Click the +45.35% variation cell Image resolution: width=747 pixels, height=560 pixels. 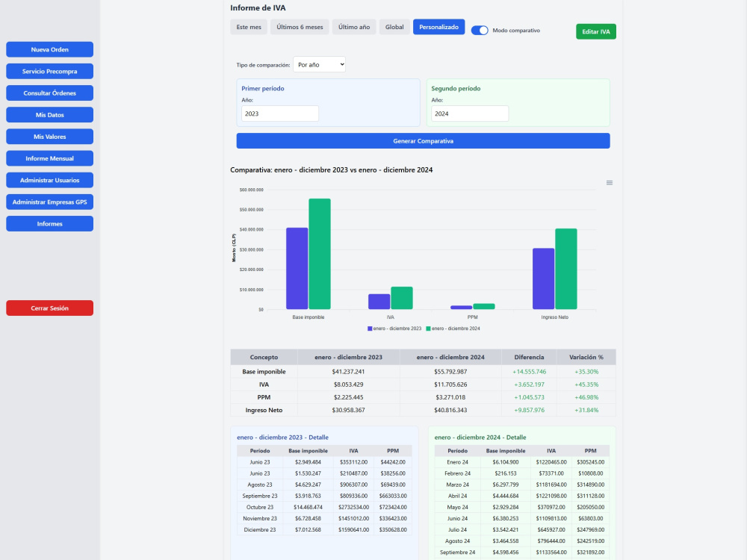(x=586, y=385)
